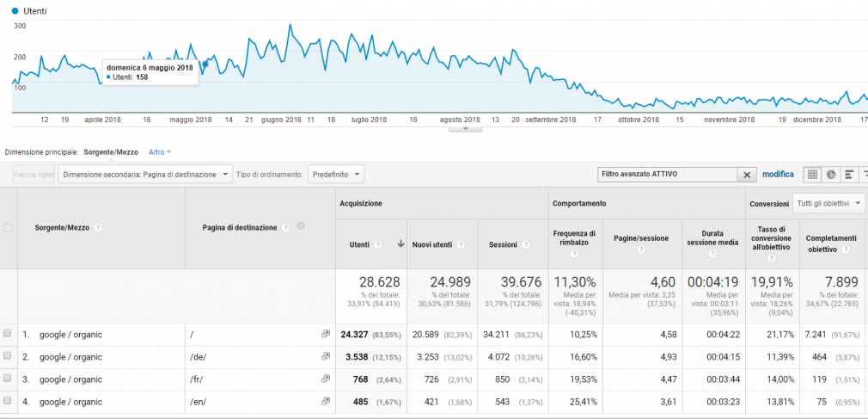This screenshot has height=419, width=868.
Task: Sort by Durata sessione media header
Action: (x=712, y=237)
